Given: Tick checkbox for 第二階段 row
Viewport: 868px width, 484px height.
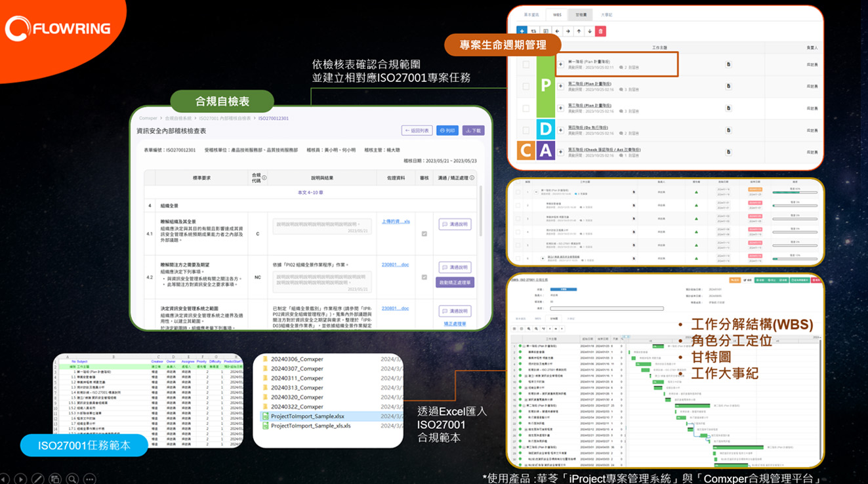Looking at the screenshot, I should [526, 87].
